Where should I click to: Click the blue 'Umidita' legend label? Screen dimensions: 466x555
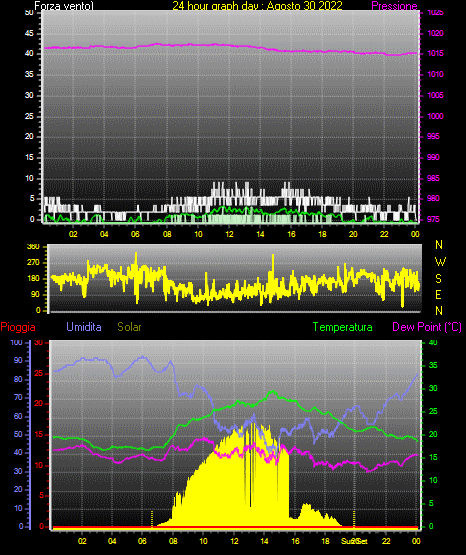click(x=84, y=327)
